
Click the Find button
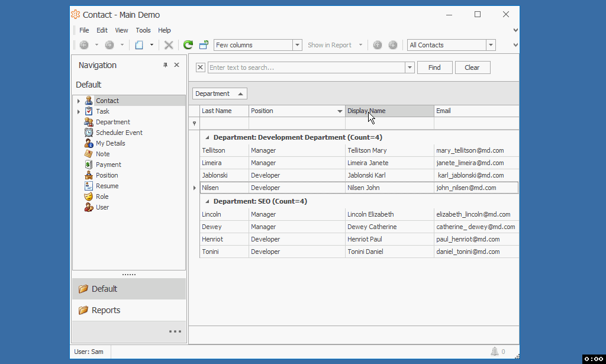coord(434,67)
